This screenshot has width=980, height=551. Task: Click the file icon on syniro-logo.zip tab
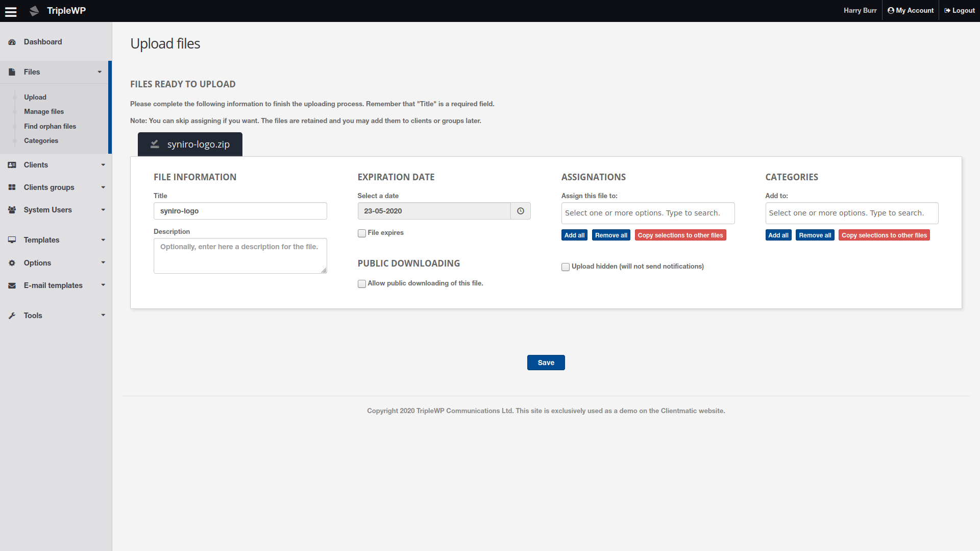[155, 145]
